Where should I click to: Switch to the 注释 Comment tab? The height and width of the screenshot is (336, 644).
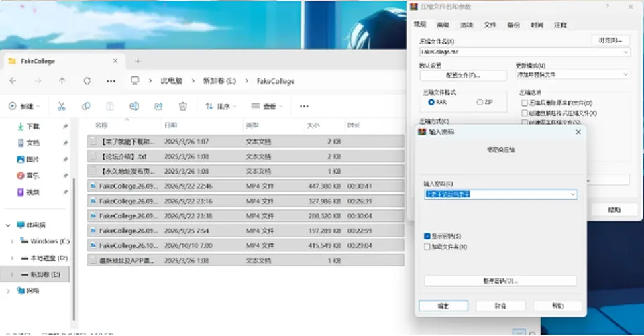click(x=560, y=25)
